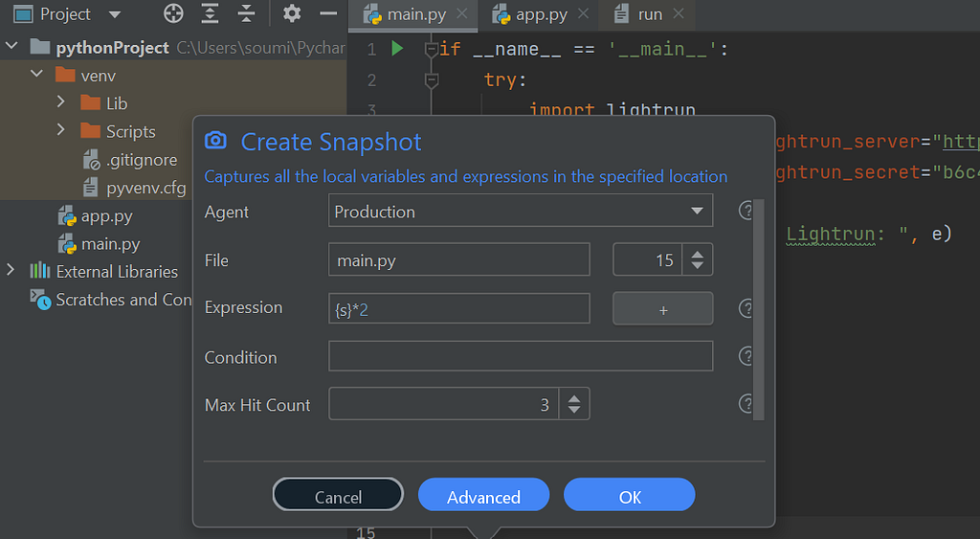
Task: Select Scratches and Consoles item
Action: pos(123,300)
